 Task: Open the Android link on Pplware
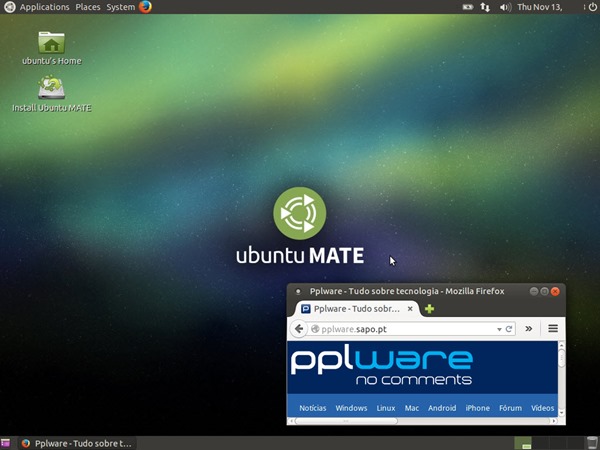coord(442,408)
